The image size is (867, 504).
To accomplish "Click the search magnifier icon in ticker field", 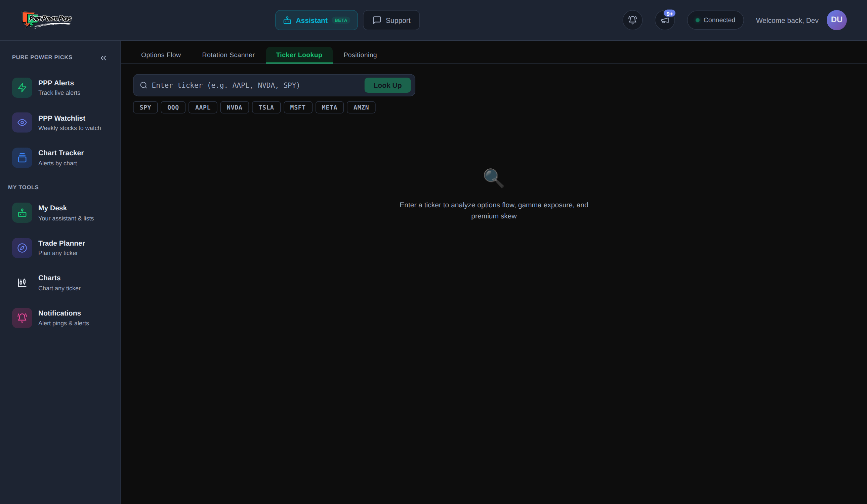I will pyautogui.click(x=143, y=85).
